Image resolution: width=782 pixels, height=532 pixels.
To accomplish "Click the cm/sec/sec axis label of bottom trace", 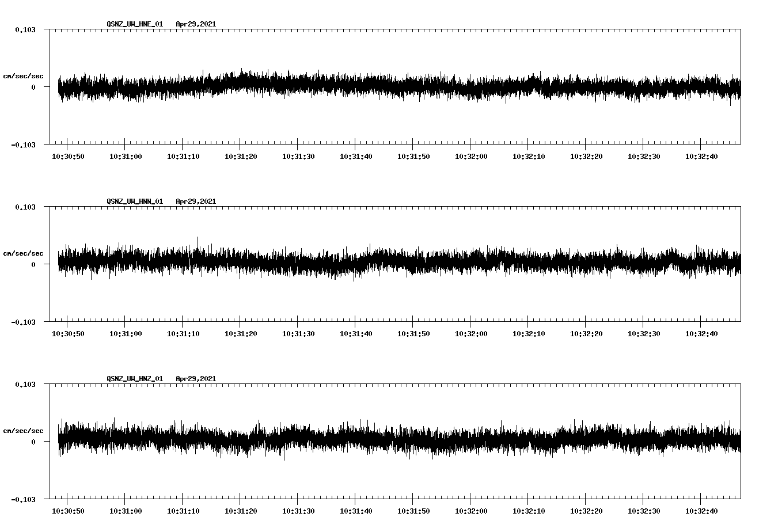I will click(x=24, y=430).
